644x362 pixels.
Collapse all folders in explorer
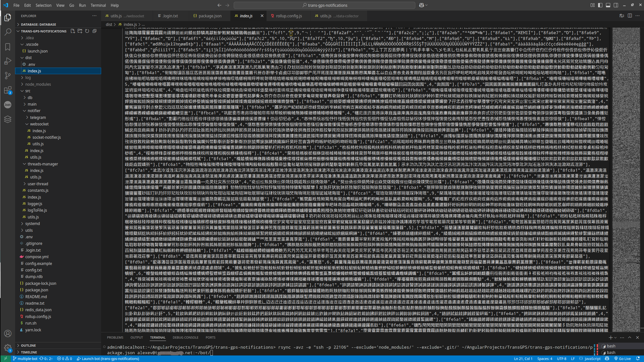pyautogui.click(x=95, y=31)
